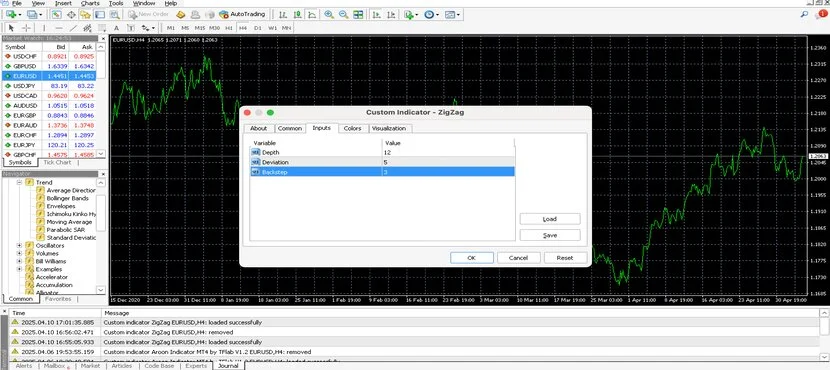Switch timeframe to H1
The height and width of the screenshot is (370, 830).
(229, 28)
